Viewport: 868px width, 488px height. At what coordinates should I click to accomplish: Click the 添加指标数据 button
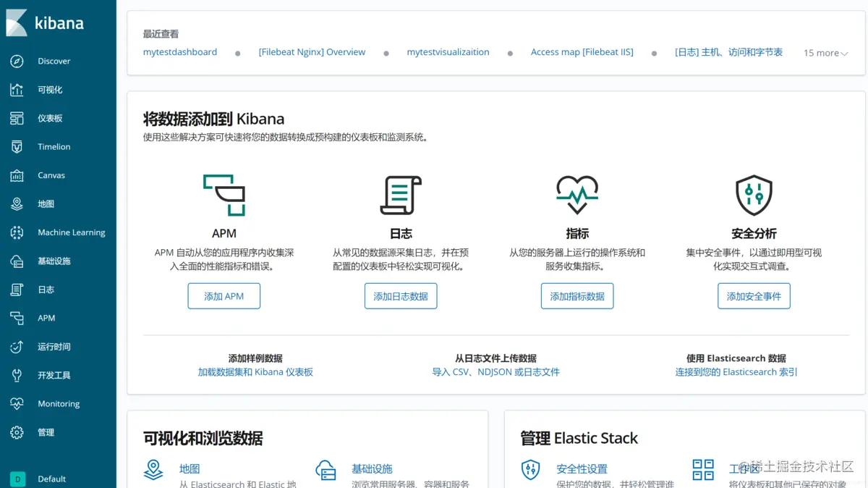(577, 296)
